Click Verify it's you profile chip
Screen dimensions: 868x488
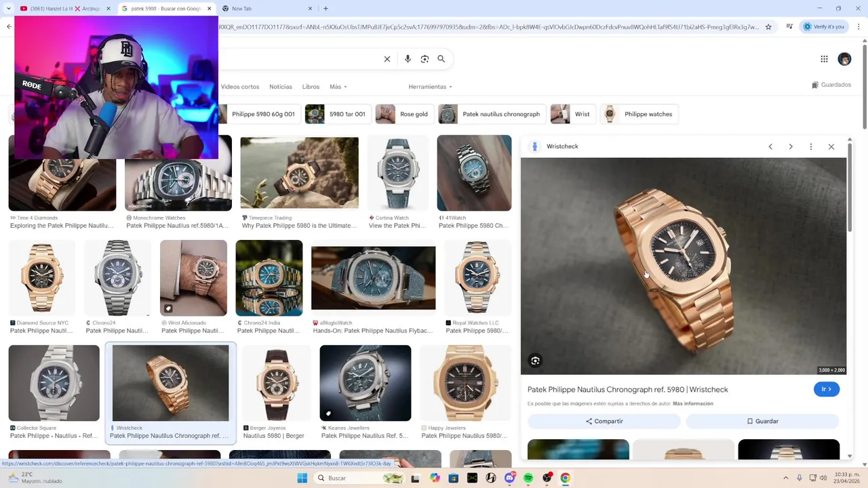coord(824,27)
